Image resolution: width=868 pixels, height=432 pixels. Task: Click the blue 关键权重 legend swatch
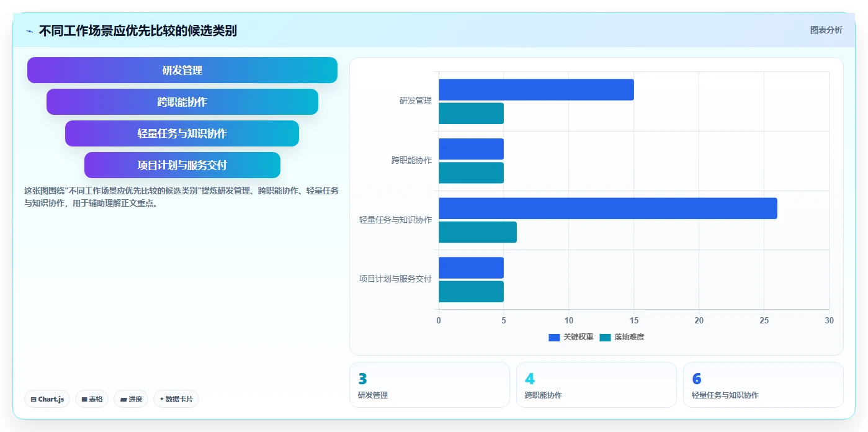[x=554, y=337]
